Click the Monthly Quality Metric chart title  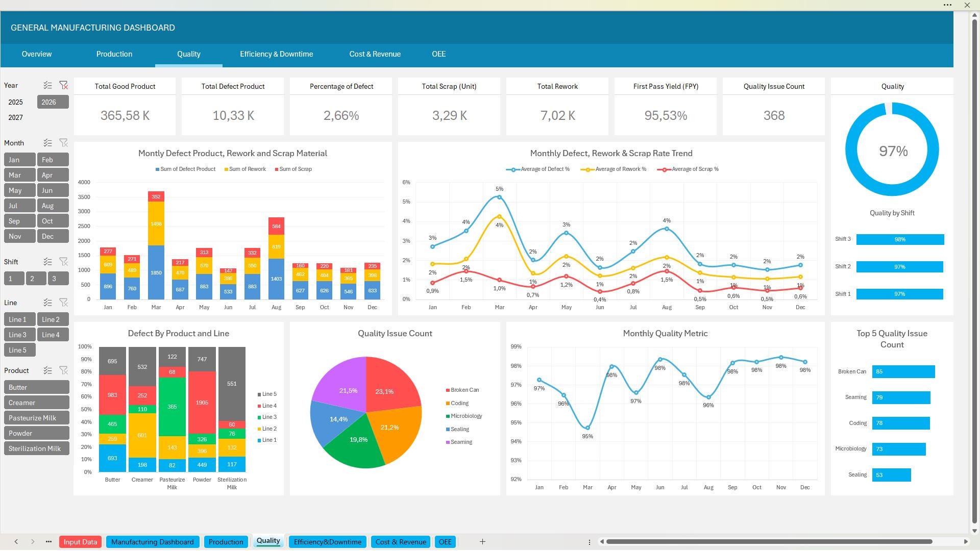[665, 334]
